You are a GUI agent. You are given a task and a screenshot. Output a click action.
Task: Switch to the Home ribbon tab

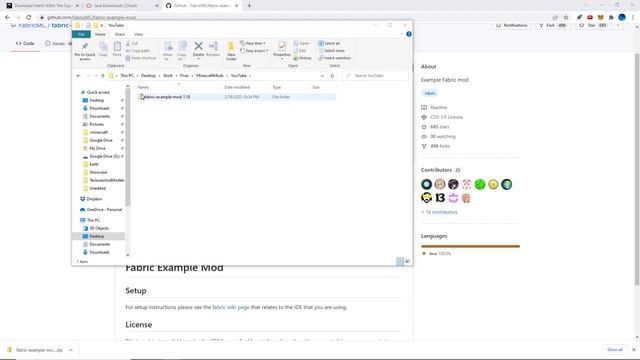(x=100, y=34)
